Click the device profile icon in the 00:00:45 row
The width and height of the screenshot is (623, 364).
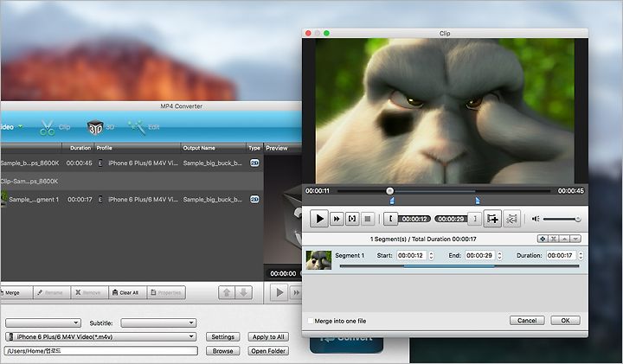coord(100,163)
